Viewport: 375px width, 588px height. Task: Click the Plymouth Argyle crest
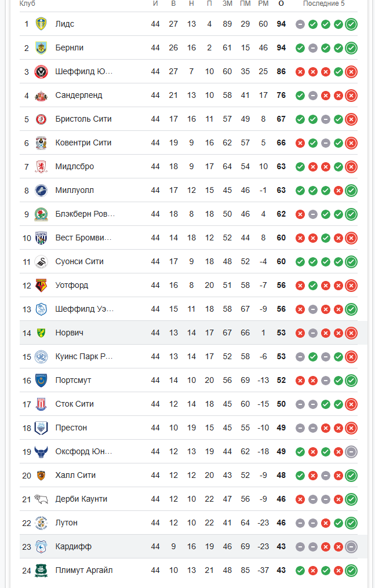[x=41, y=570]
